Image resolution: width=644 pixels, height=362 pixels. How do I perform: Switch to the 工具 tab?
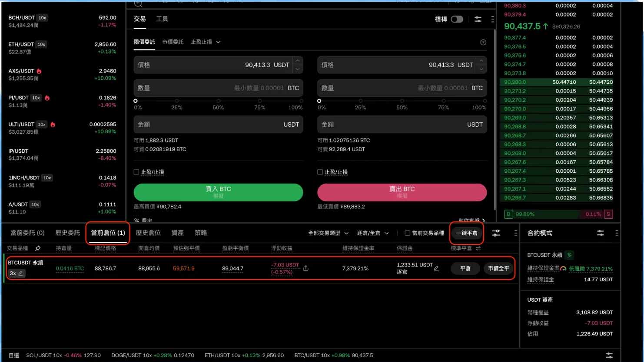[162, 19]
